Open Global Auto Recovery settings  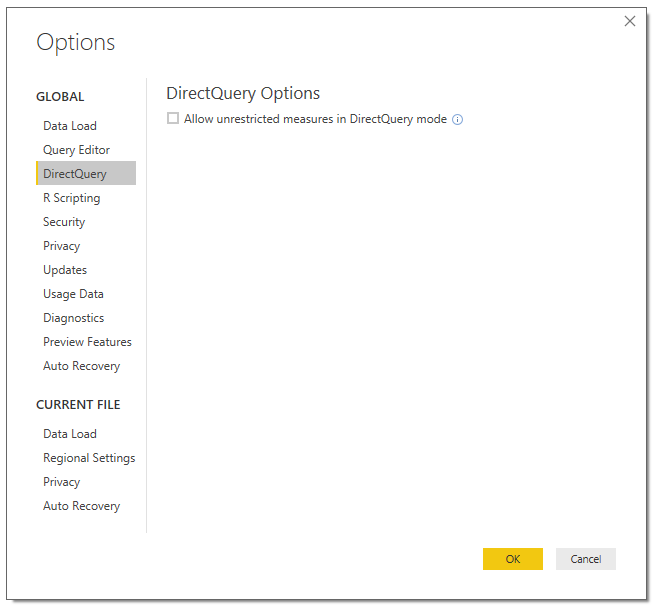(x=82, y=366)
